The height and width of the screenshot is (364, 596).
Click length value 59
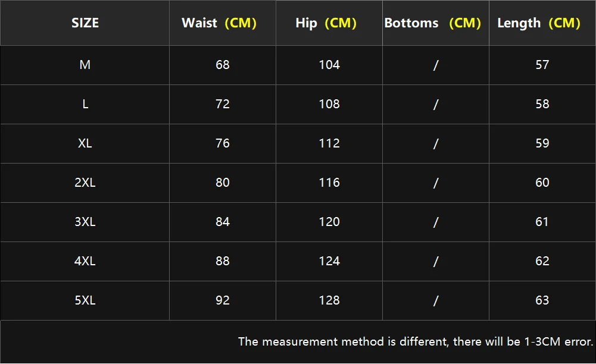coord(542,143)
